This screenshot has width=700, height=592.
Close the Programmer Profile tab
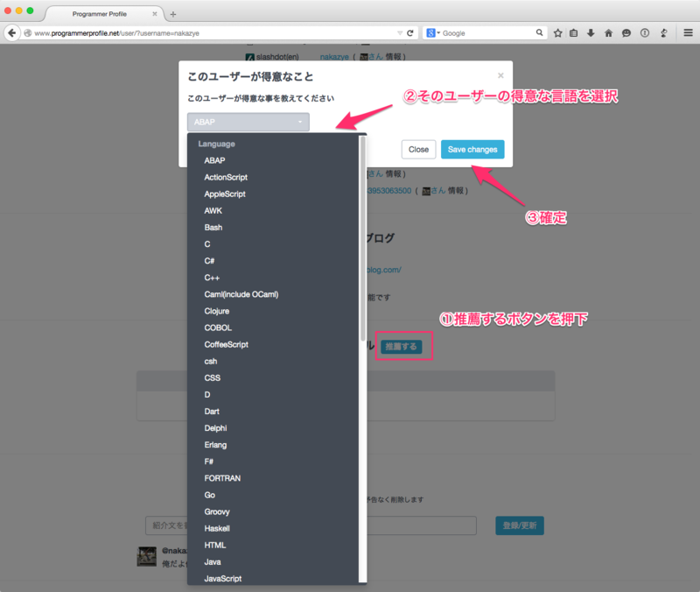pyautogui.click(x=155, y=14)
